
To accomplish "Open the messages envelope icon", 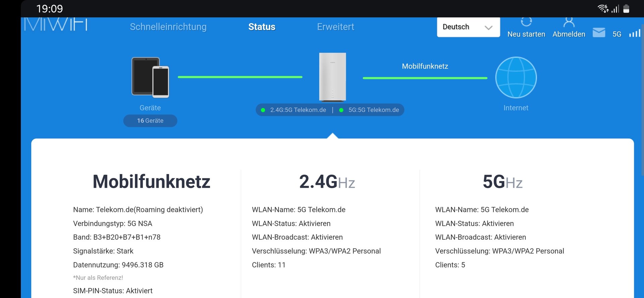I will coord(599,33).
